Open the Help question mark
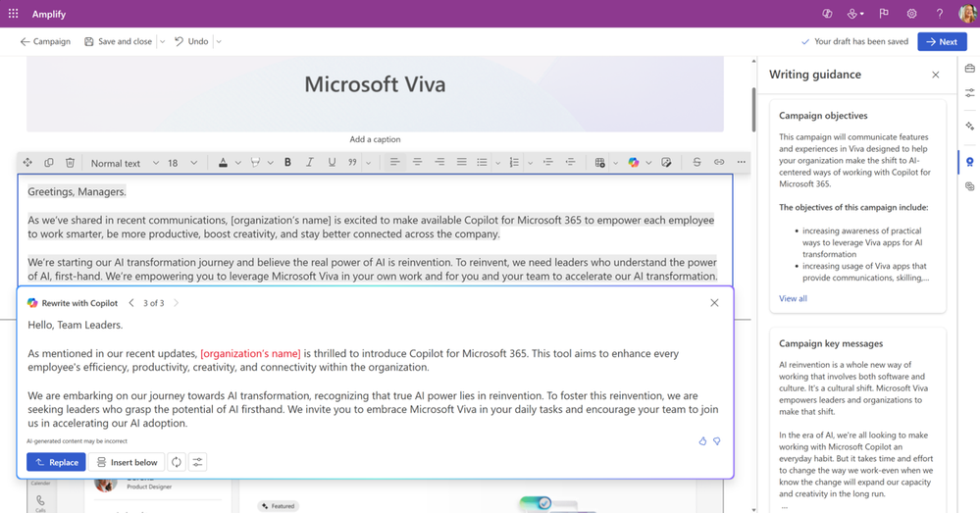Image resolution: width=980 pixels, height=513 pixels. [940, 13]
